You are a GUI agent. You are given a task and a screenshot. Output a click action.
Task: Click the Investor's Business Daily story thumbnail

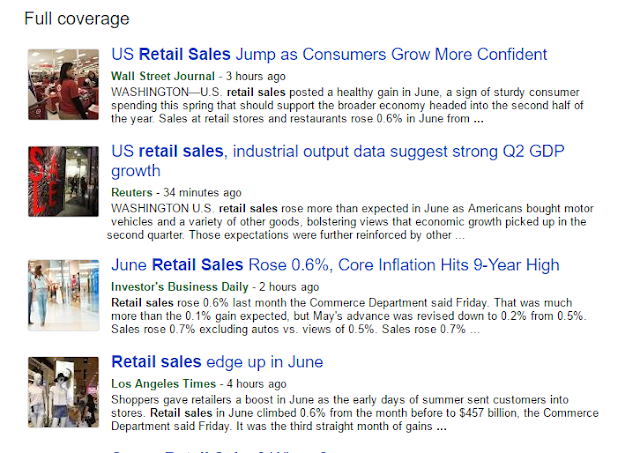pos(63,294)
